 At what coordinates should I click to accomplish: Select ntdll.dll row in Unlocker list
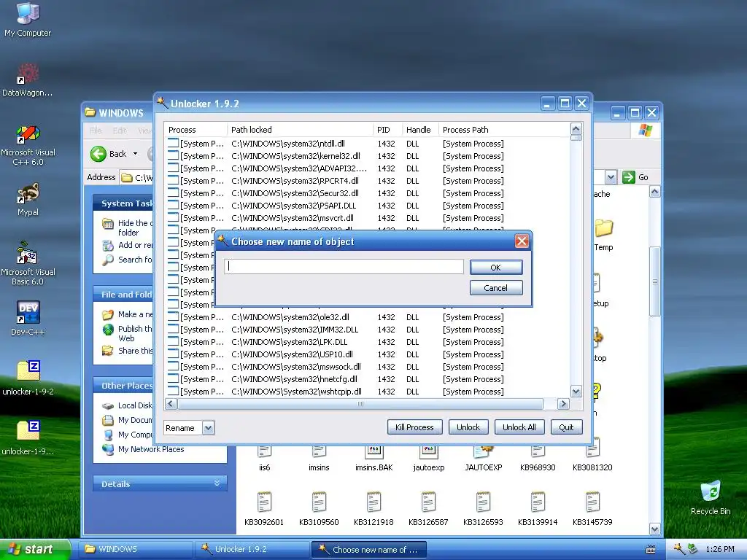[x=367, y=144]
